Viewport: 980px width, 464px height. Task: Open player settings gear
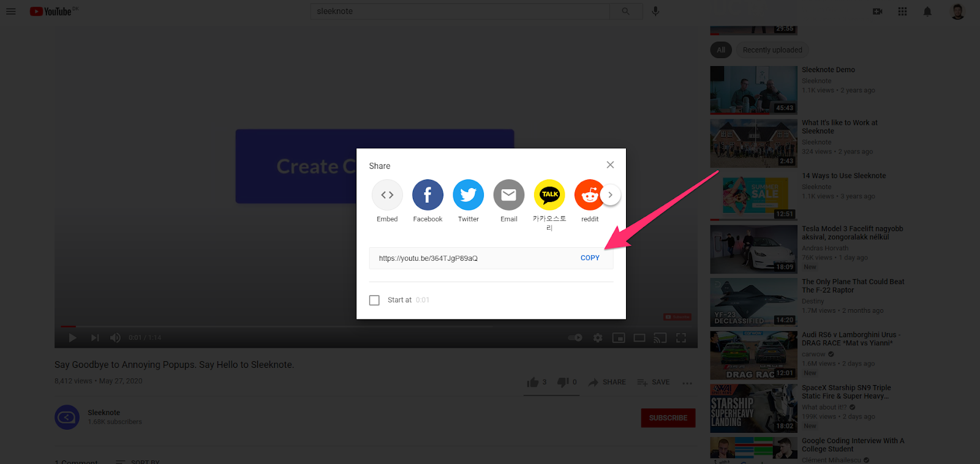click(598, 338)
